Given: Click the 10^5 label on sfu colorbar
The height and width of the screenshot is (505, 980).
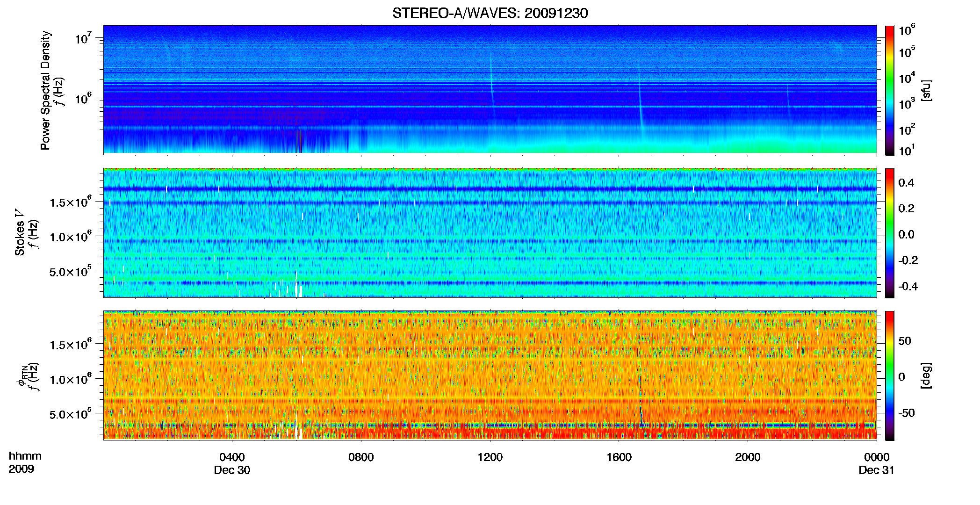Looking at the screenshot, I should (x=907, y=52).
